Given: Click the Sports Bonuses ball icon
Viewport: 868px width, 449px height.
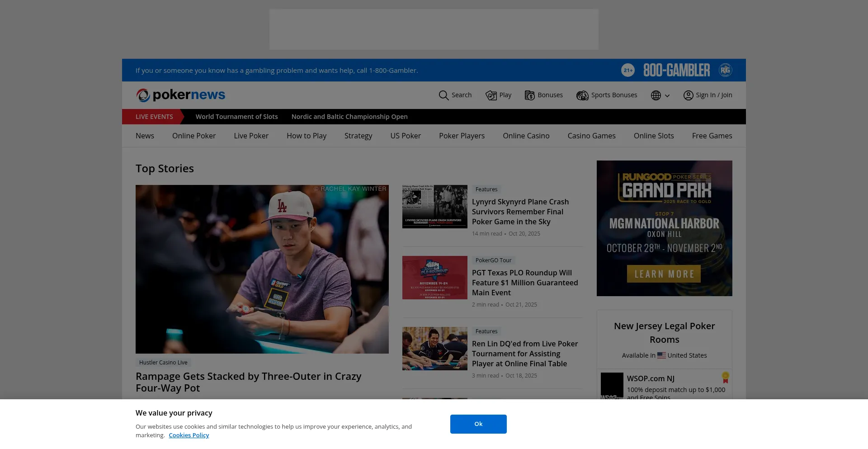Looking at the screenshot, I should [x=582, y=95].
